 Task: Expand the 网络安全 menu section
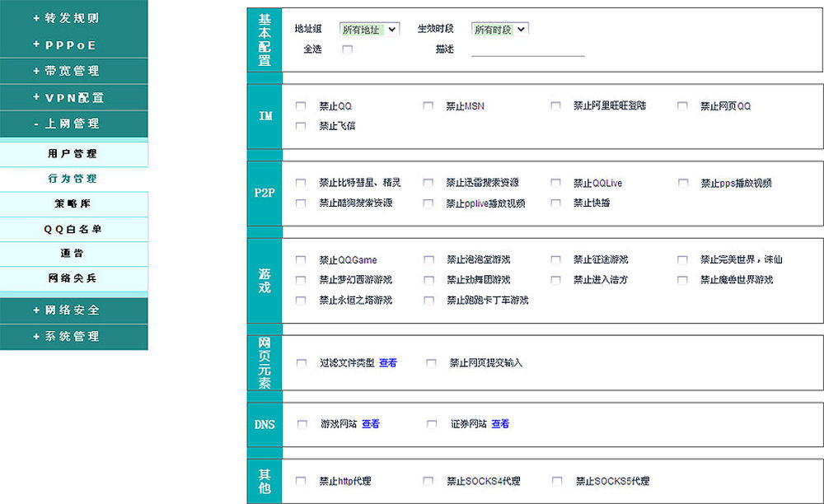point(73,310)
